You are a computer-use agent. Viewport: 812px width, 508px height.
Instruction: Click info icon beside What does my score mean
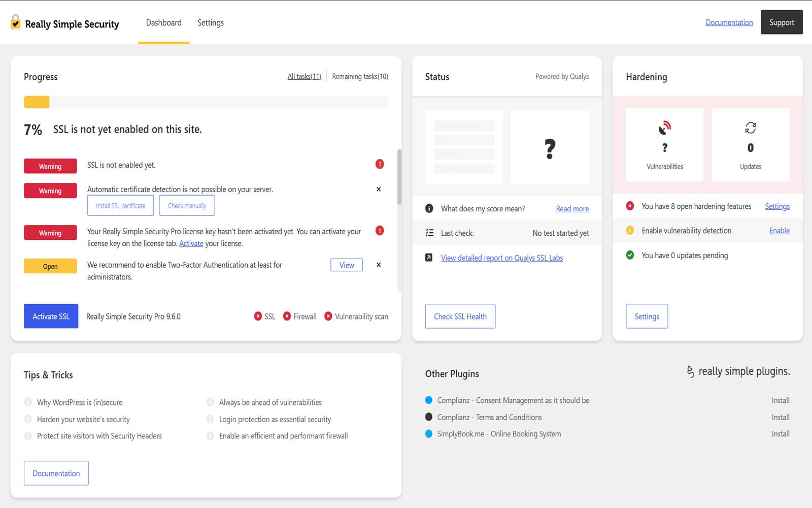[429, 208]
